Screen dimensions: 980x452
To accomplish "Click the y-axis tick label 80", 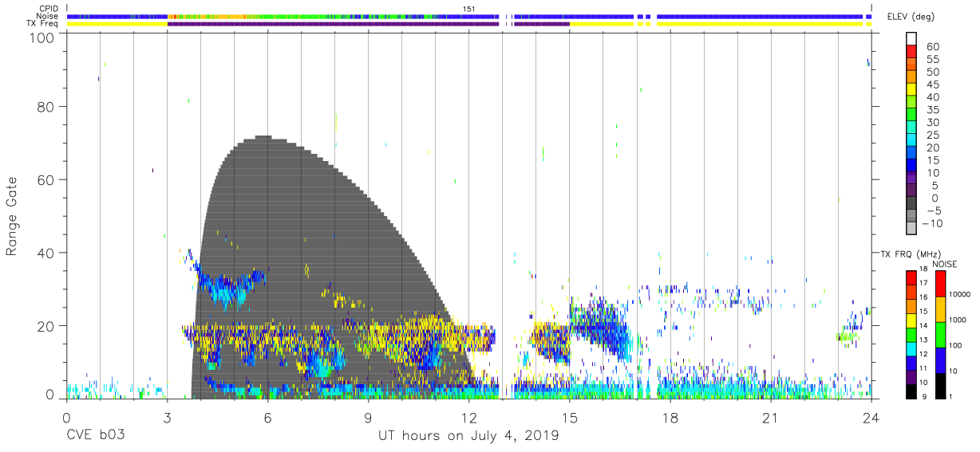I will (x=45, y=106).
